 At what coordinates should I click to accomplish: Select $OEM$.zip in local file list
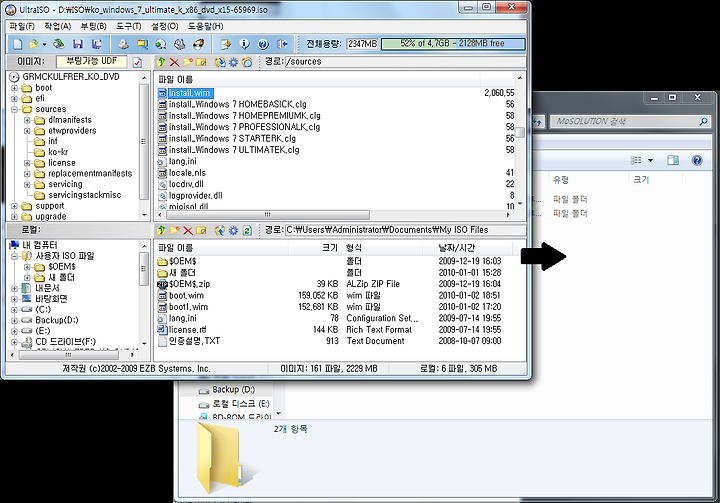(189, 284)
